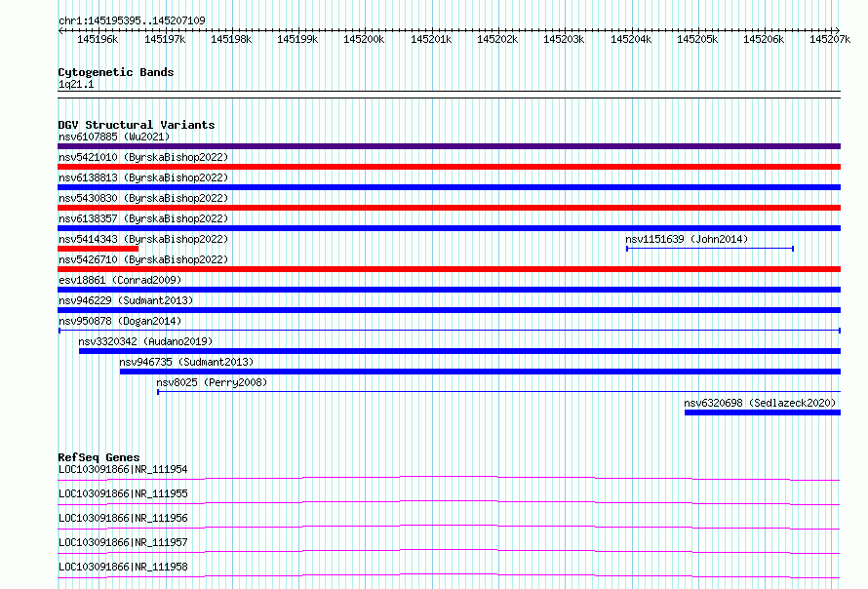Image resolution: width=868 pixels, height=589 pixels.
Task: Select nsv5414343 (ByrskaBishop2022) label
Action: tap(143, 239)
